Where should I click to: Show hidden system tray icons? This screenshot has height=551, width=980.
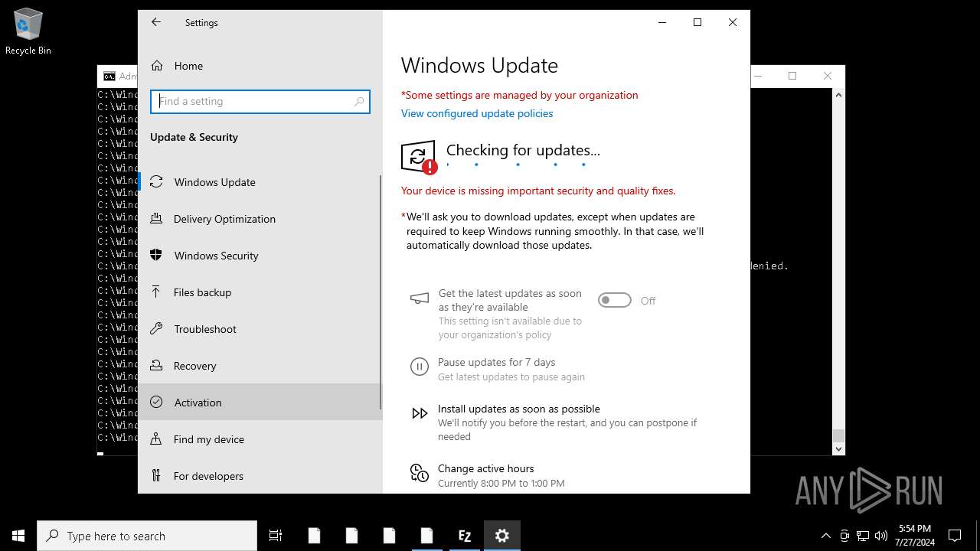pos(825,536)
